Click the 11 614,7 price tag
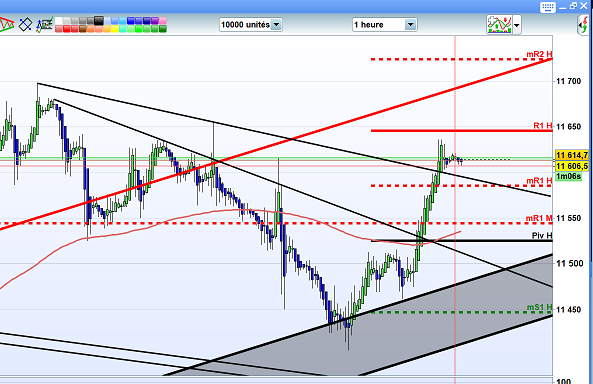The width and height of the screenshot is (593, 384). click(572, 155)
